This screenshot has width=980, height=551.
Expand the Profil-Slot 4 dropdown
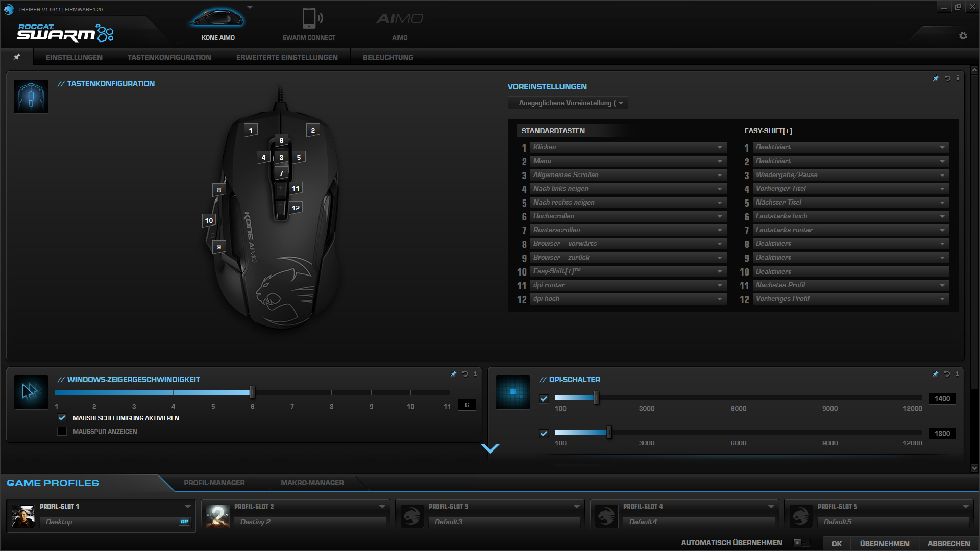[771, 507]
